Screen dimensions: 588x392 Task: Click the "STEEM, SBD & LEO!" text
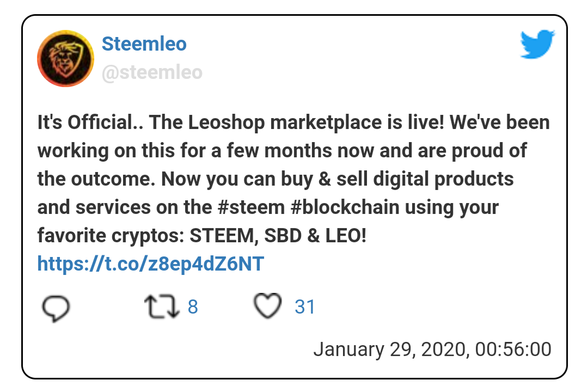pos(278,236)
